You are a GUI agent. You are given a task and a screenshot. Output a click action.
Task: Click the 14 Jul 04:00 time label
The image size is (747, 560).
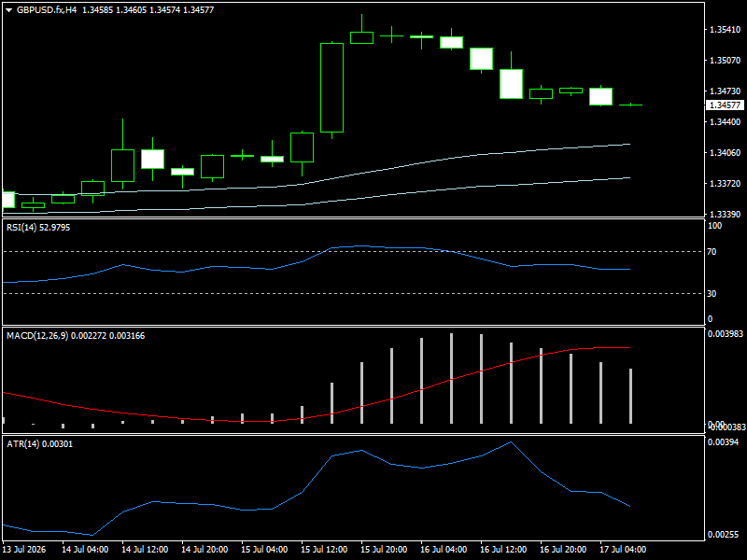coord(85,549)
